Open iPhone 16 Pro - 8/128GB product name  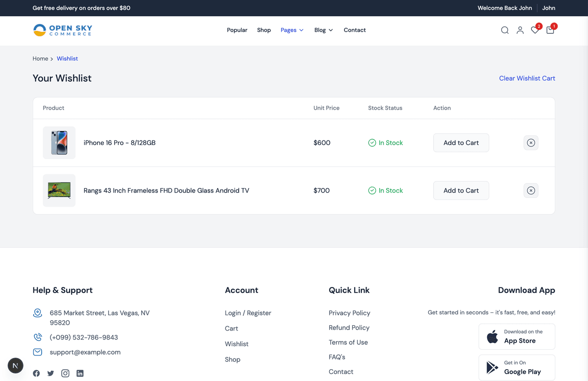click(120, 143)
